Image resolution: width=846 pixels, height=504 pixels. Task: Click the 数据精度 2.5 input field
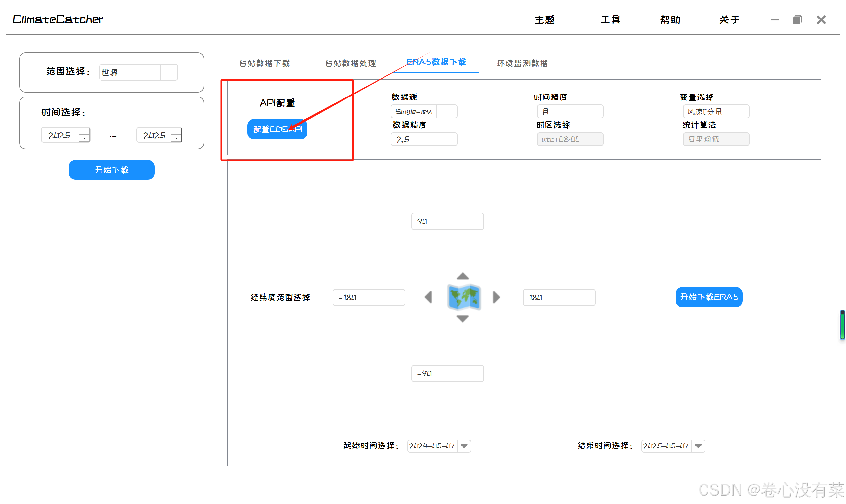[424, 139]
